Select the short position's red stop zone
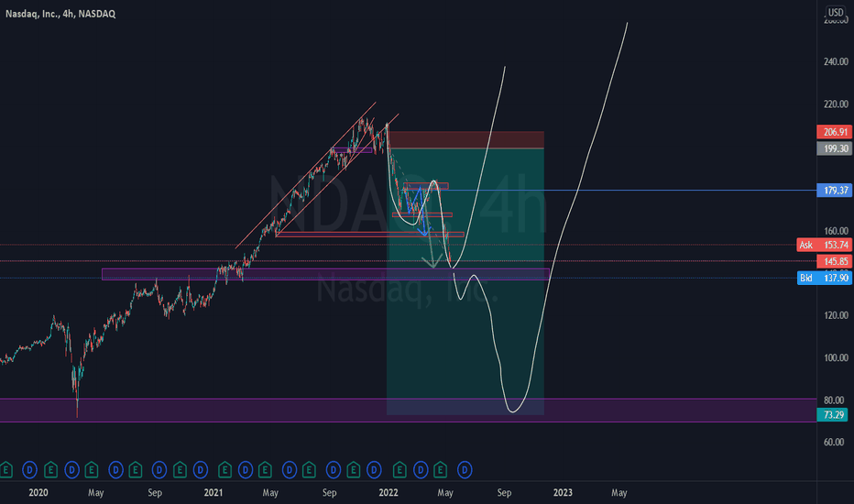The image size is (854, 504). tap(465, 139)
